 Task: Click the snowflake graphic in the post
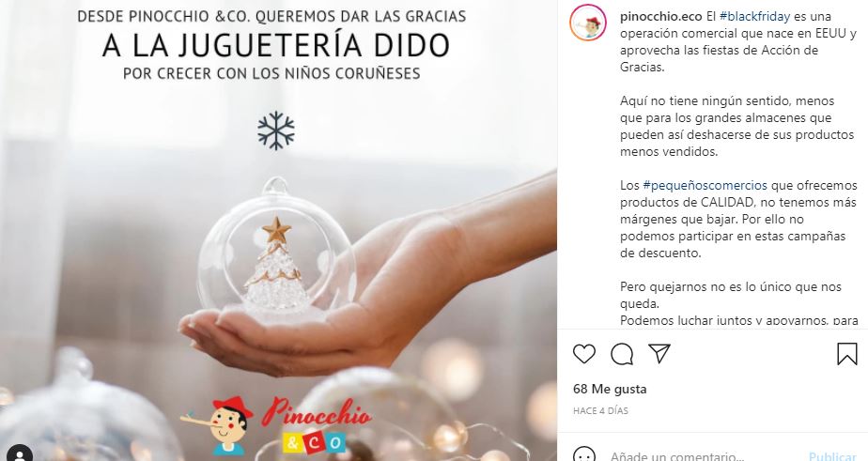click(275, 131)
